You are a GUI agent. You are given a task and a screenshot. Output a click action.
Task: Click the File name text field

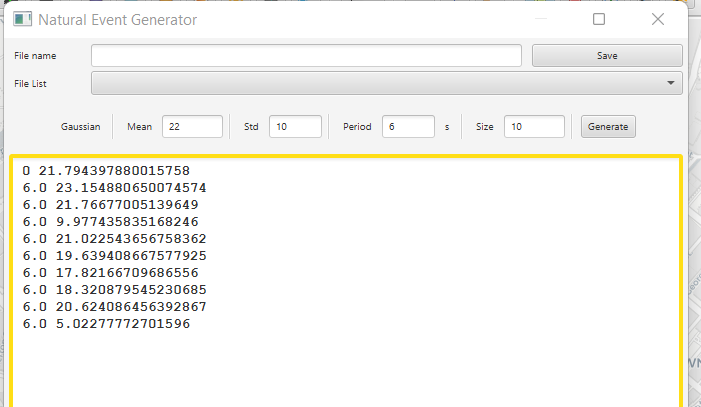[x=306, y=55]
